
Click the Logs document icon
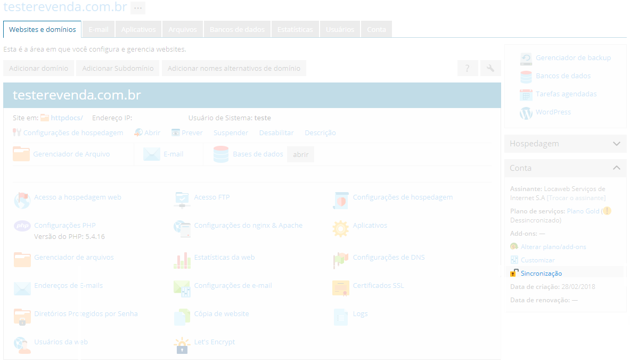point(341,317)
